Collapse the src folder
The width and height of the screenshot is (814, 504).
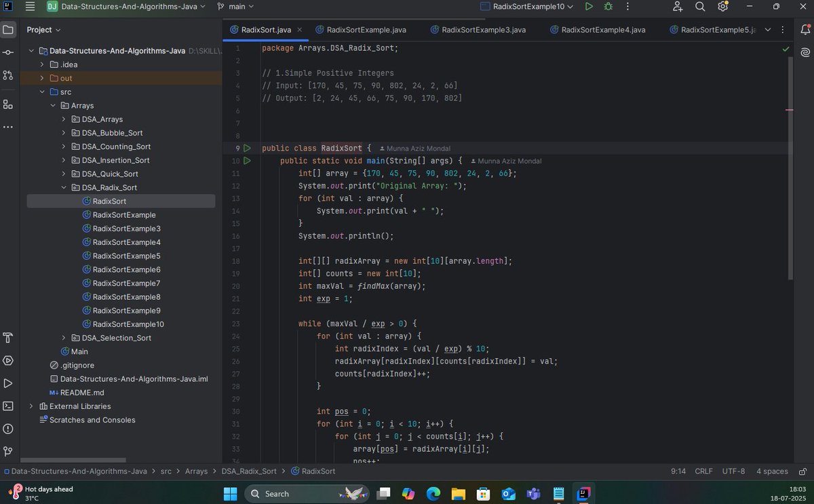tap(42, 92)
